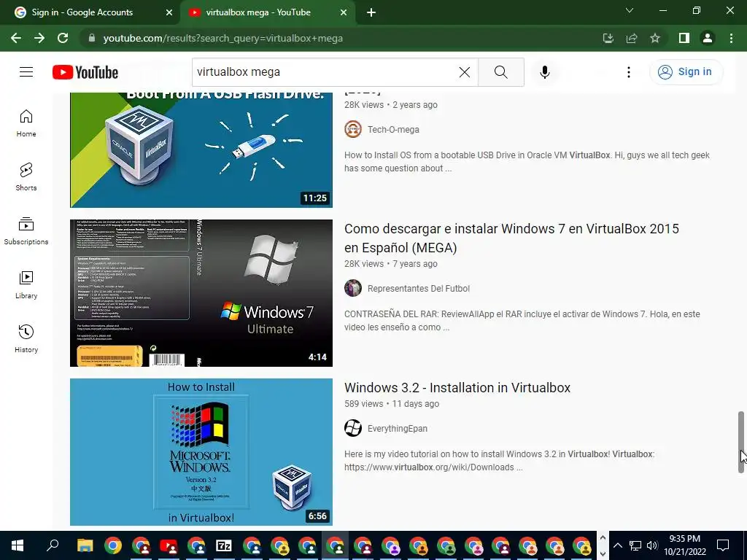747x560 pixels.
Task: Visit the EverythingEpan channel name
Action: coord(398,429)
